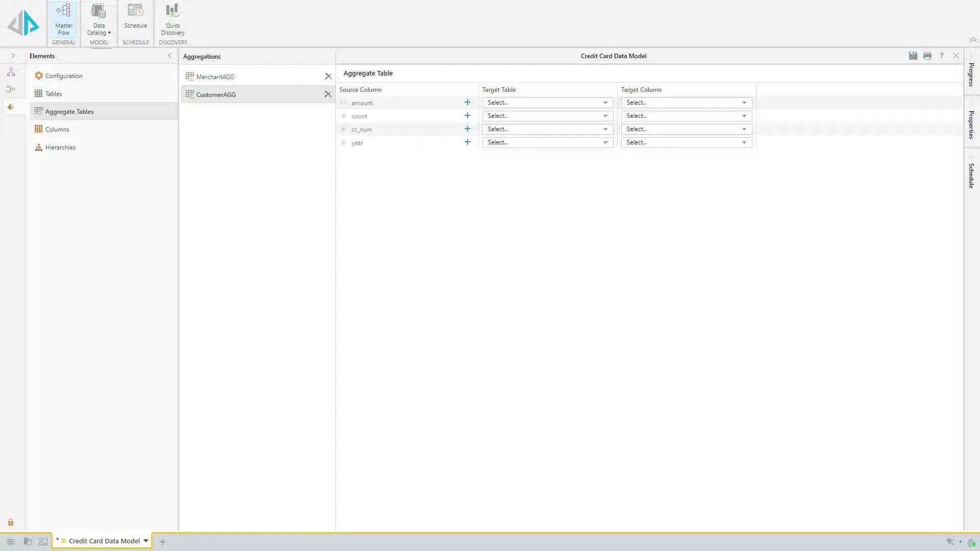Open the Target Table dropdown for amount

pos(547,103)
